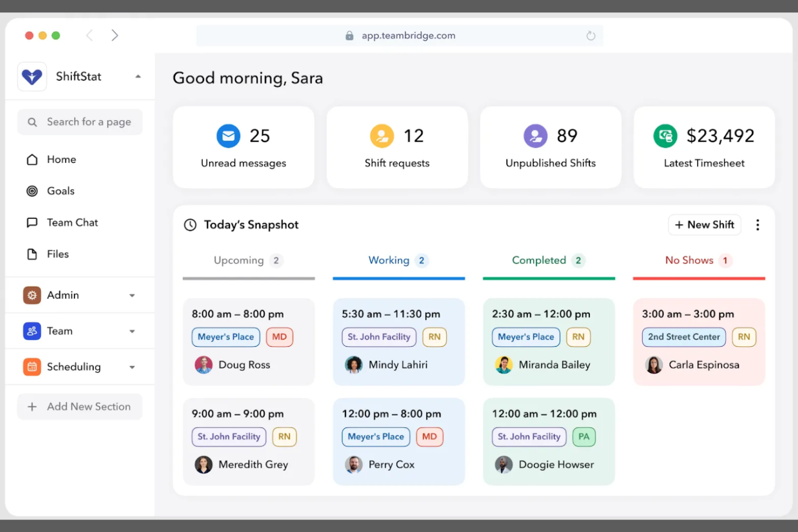Open Miranda Bailey's shift name
This screenshot has width=798, height=532.
(x=554, y=365)
